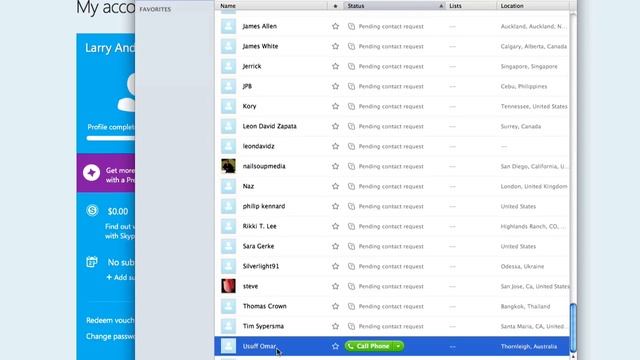Viewport: 640px width, 360px height.
Task: Click the Skype credit icon beside $0.00
Action: (x=92, y=211)
